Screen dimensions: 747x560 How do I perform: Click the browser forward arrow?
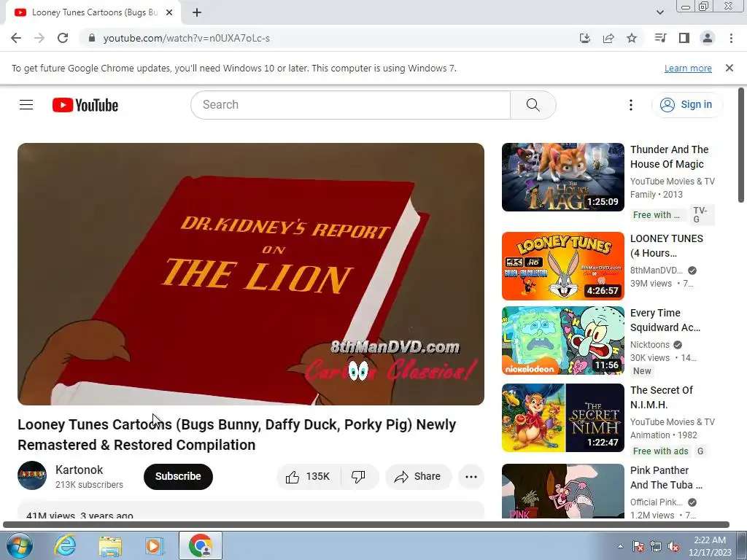coord(39,38)
